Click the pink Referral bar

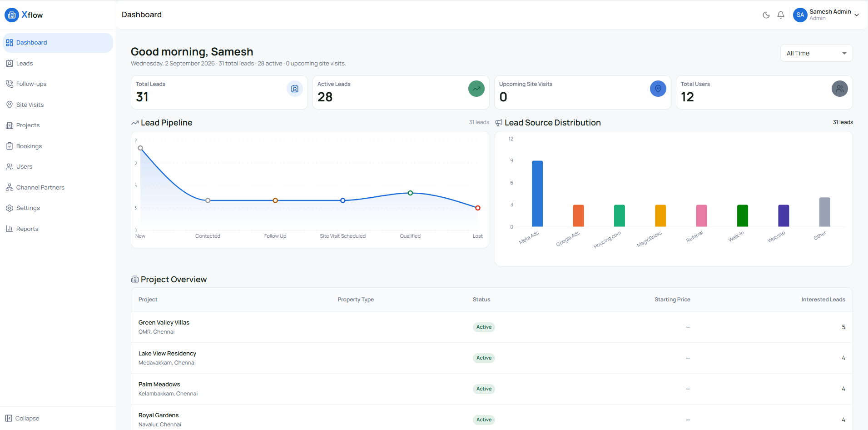[701, 216]
